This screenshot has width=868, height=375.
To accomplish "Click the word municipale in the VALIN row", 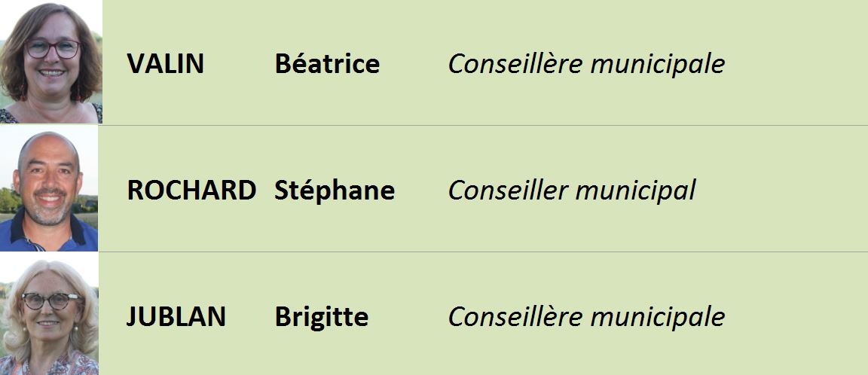I will [658, 65].
